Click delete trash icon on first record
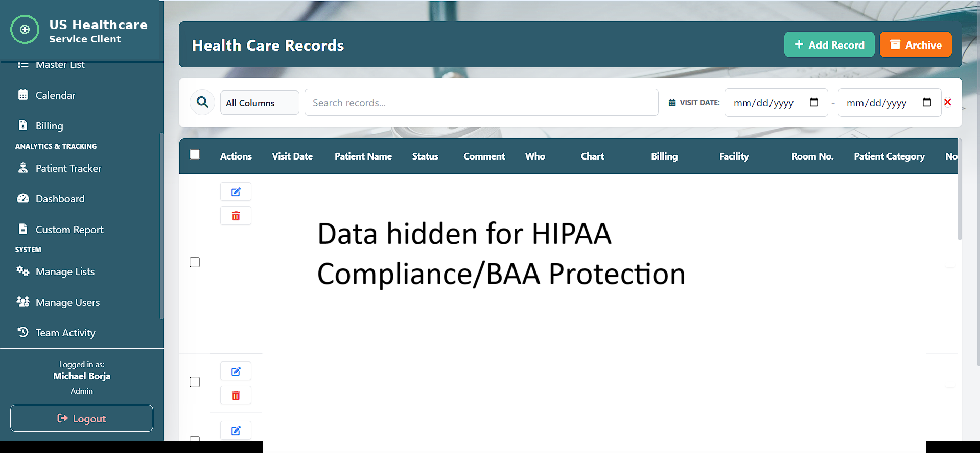This screenshot has width=980, height=453. pos(236,216)
